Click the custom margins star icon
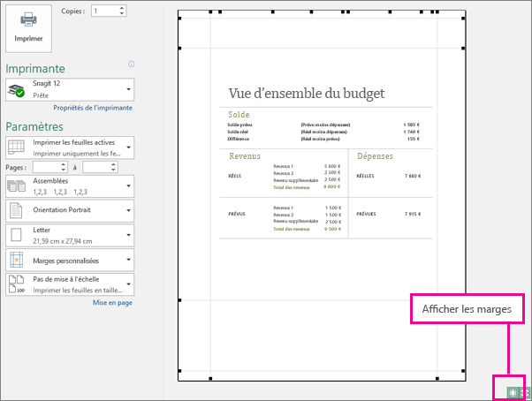The image size is (532, 401). [16, 260]
